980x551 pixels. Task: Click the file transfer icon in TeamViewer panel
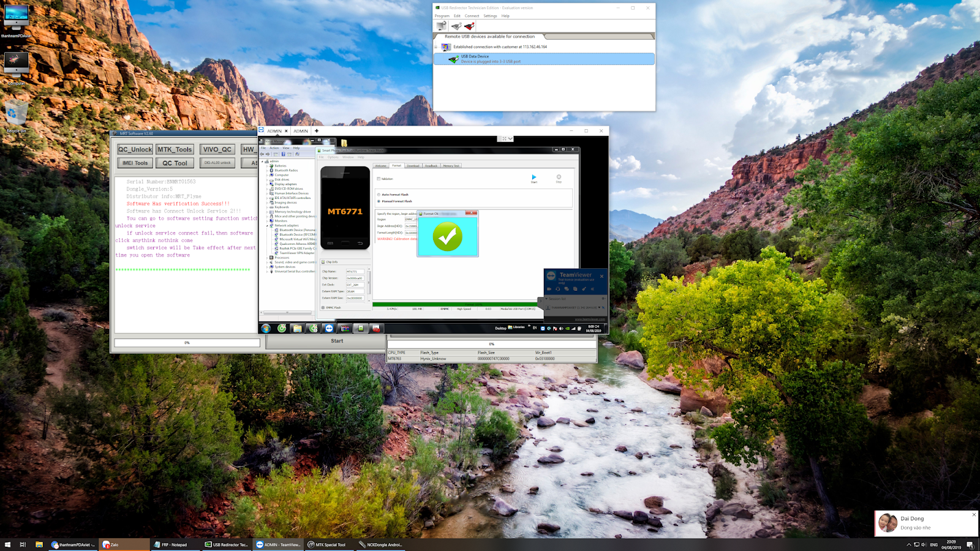click(575, 289)
